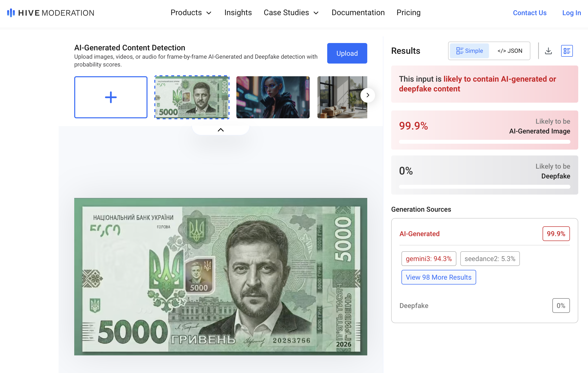
Task: Open the detailed list view icon
Action: tap(567, 51)
